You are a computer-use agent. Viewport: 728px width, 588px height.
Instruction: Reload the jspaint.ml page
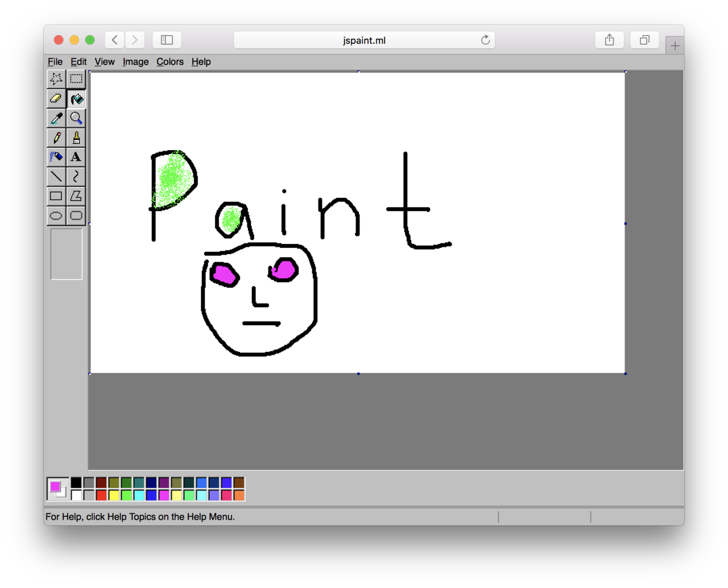point(485,40)
